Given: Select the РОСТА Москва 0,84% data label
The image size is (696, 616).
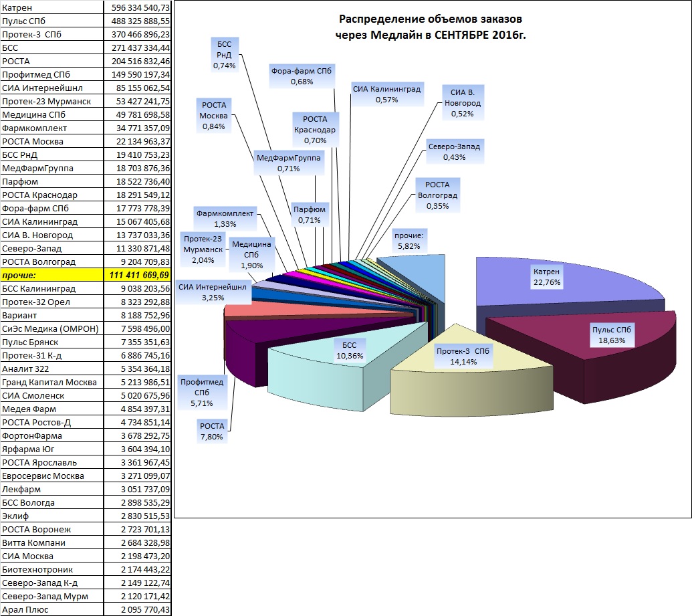Looking at the screenshot, I should click(x=214, y=116).
